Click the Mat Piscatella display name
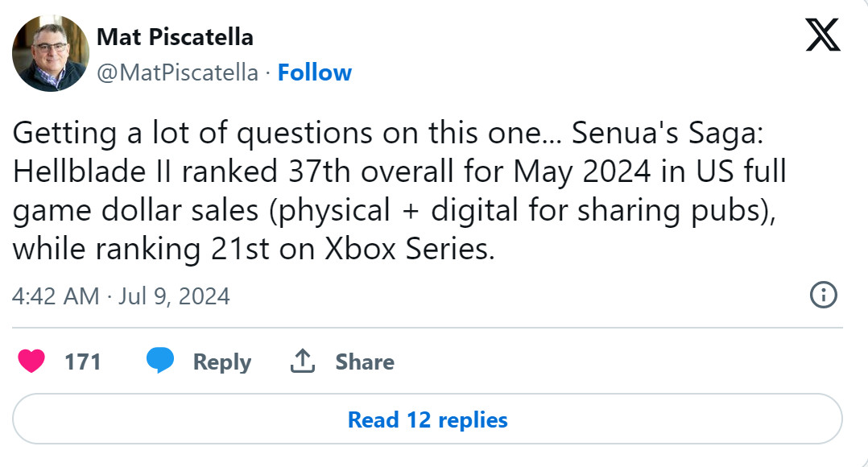 click(x=175, y=37)
